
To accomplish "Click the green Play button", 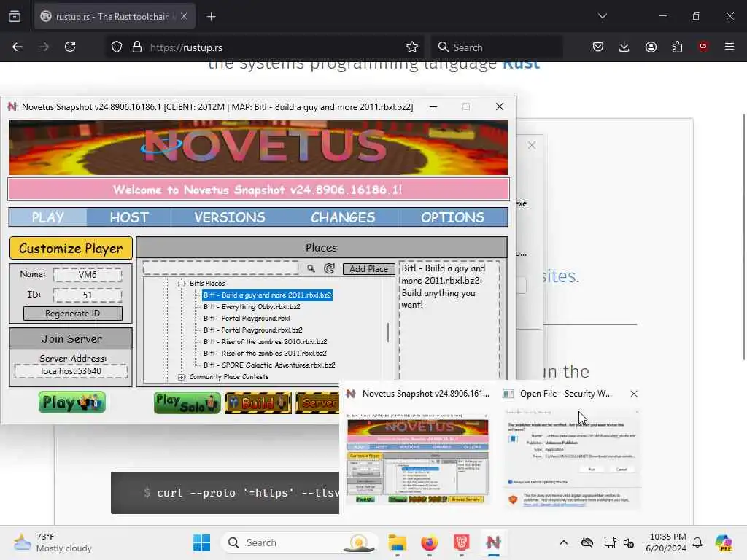I will pyautogui.click(x=72, y=402).
